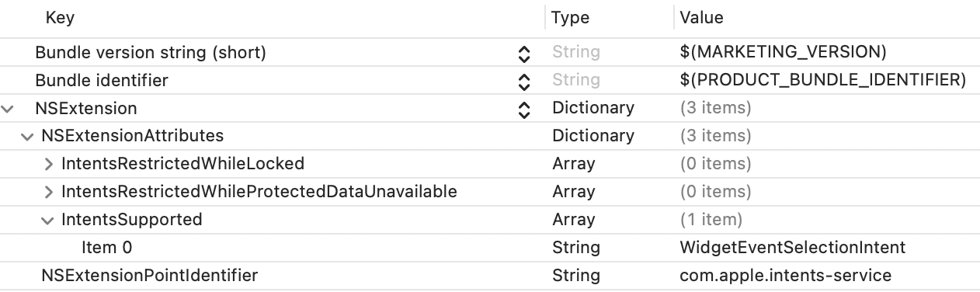Image resolution: width=980 pixels, height=292 pixels.
Task: Edit the com.apple.intents-service value
Action: pyautogui.click(x=785, y=276)
